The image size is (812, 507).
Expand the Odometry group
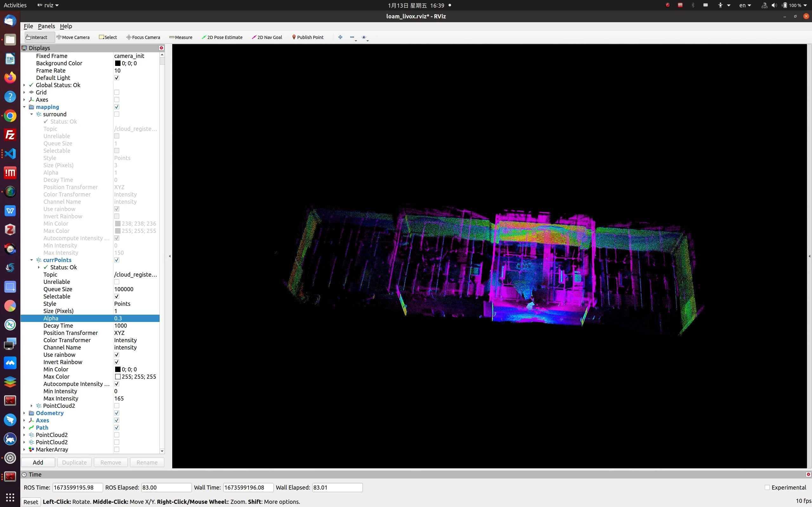(x=24, y=413)
